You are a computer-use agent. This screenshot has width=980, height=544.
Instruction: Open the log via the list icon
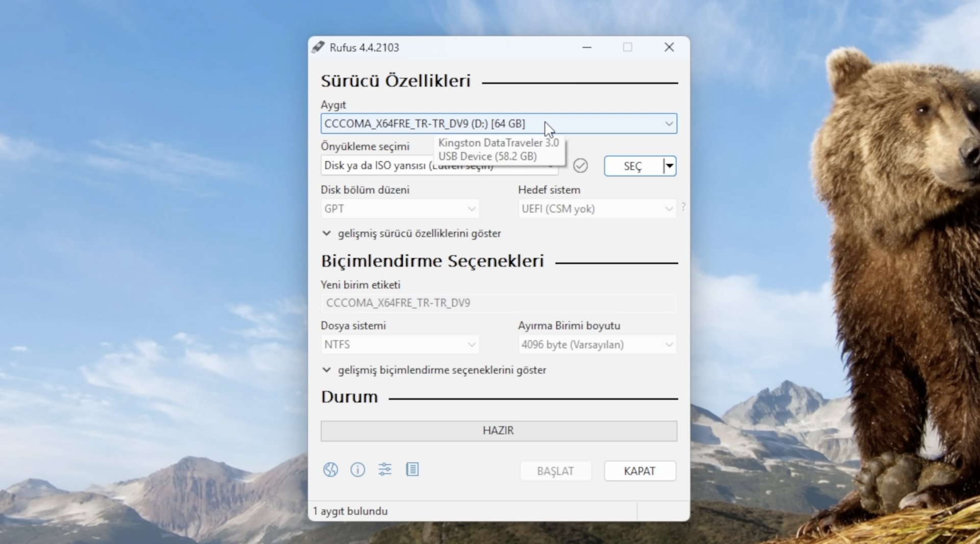(412, 469)
